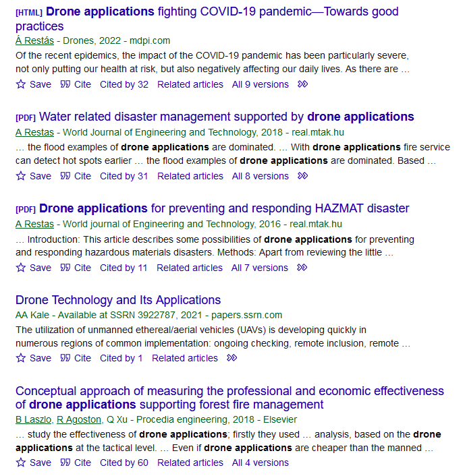Open more options for Drone Technology result
The height and width of the screenshot is (476, 463).
coord(232,358)
